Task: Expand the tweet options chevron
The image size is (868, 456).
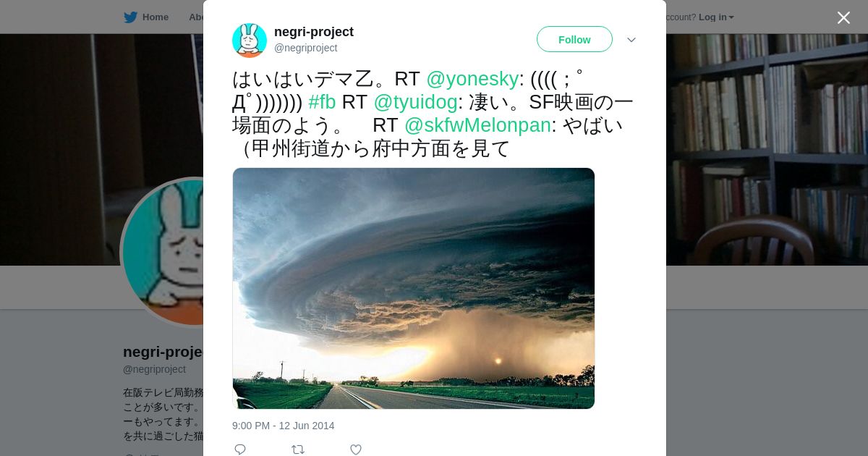Action: [x=631, y=40]
